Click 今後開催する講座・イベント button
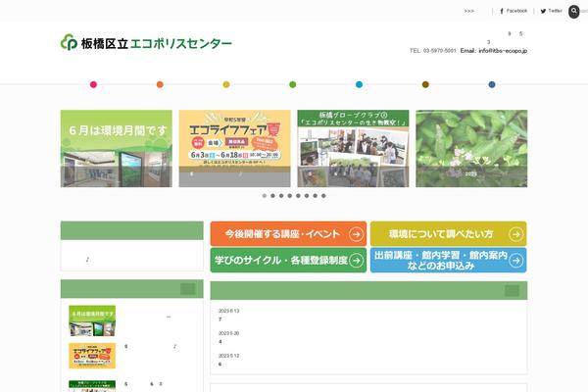588x392 pixels. point(288,233)
